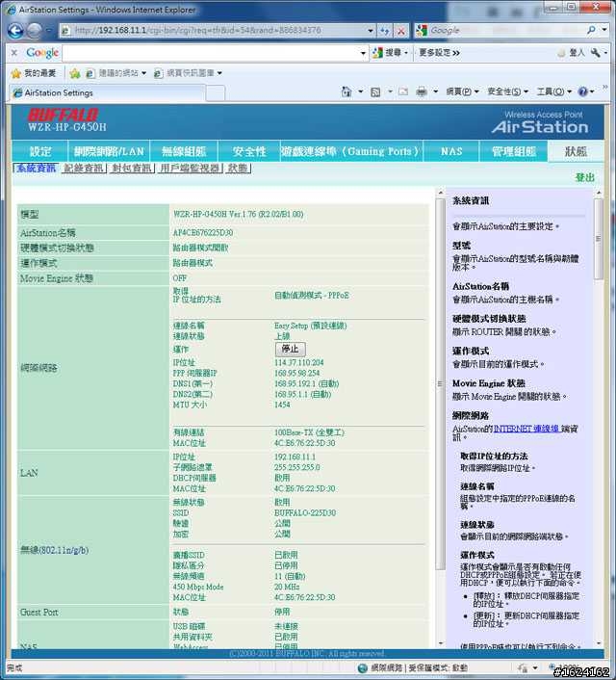Expand the 建議的網站 dropdown

coord(144,73)
